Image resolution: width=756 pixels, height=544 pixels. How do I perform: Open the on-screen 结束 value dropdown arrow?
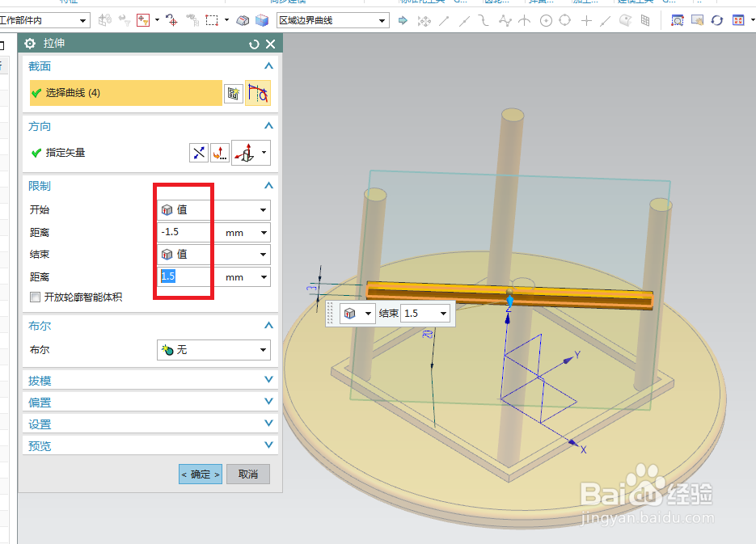(x=444, y=314)
